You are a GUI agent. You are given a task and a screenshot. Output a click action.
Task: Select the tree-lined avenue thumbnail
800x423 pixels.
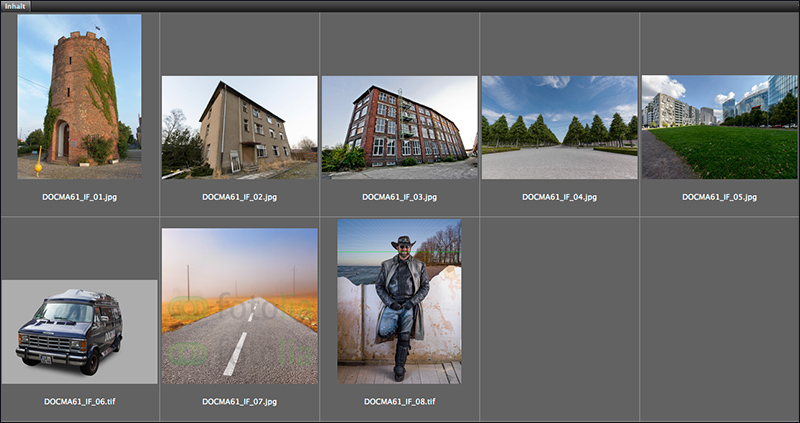(559, 127)
